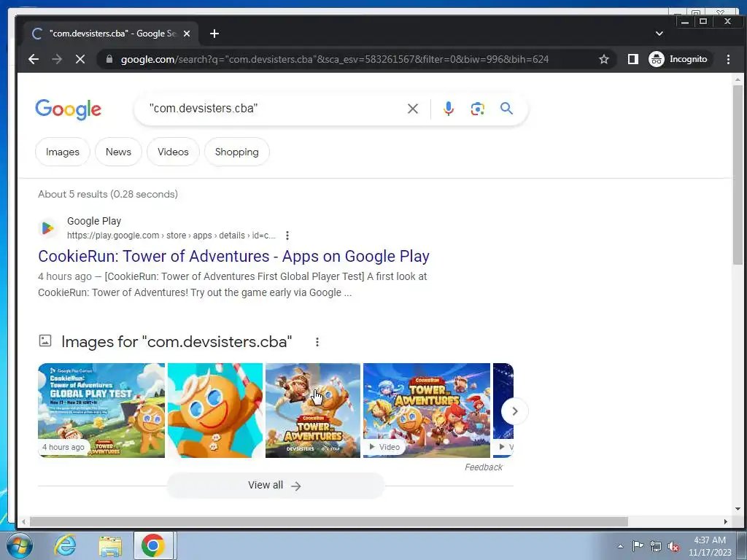The height and width of the screenshot is (560, 747).
Task: Open the Global Play Test image
Action: pyautogui.click(x=101, y=411)
